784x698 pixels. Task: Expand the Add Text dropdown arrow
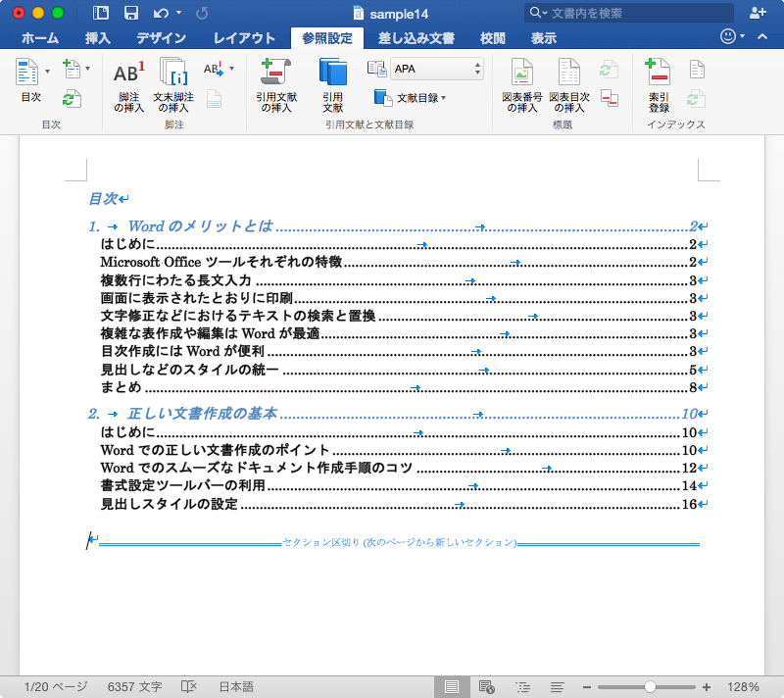pyautogui.click(x=87, y=69)
